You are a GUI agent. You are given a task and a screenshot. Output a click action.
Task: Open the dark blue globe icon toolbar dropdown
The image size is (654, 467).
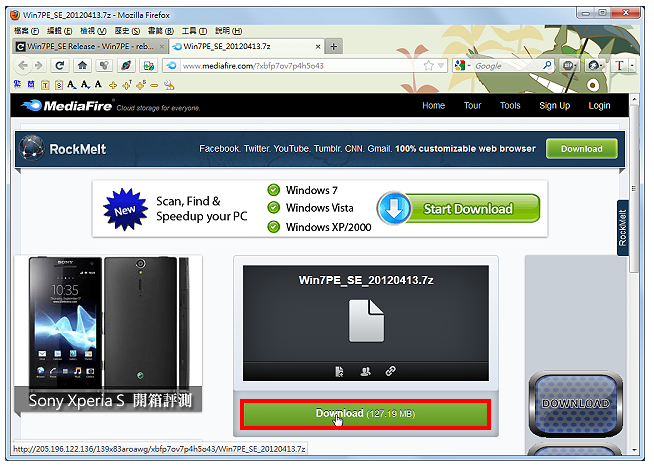point(602,66)
